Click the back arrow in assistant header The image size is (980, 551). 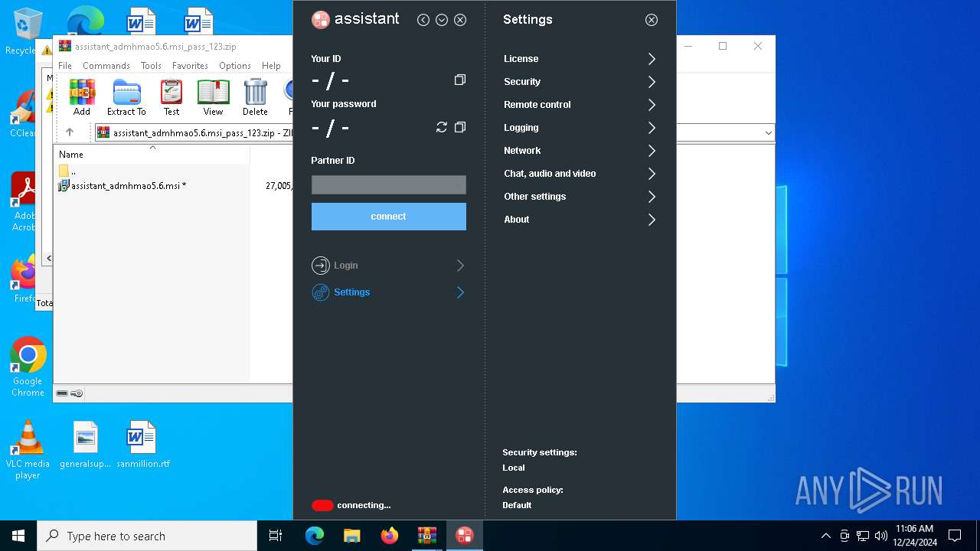point(423,20)
